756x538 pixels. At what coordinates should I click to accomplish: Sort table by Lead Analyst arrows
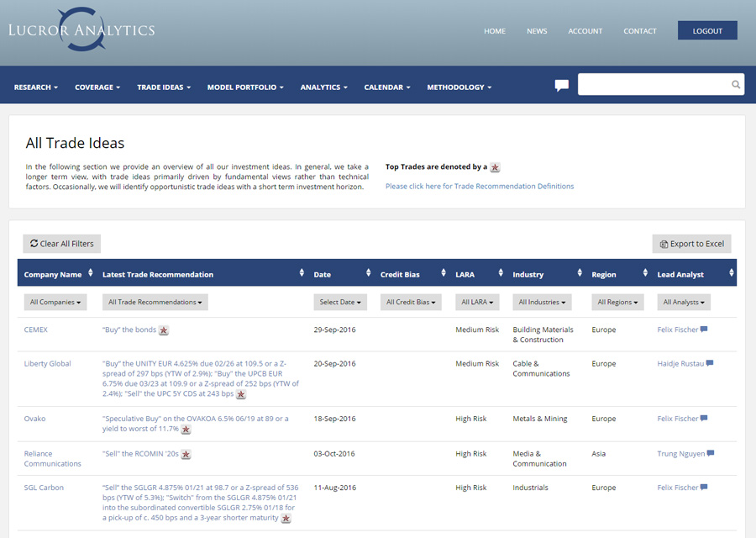732,273
